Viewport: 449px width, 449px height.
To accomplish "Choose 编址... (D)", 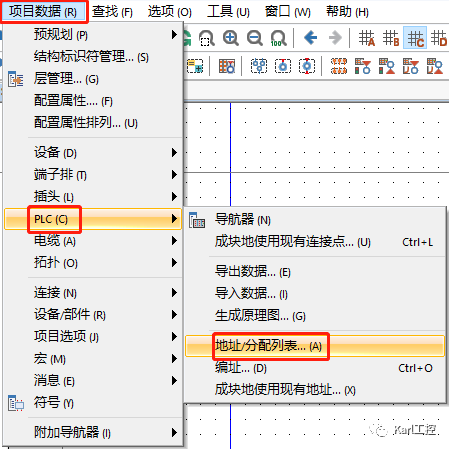I will [315, 368].
